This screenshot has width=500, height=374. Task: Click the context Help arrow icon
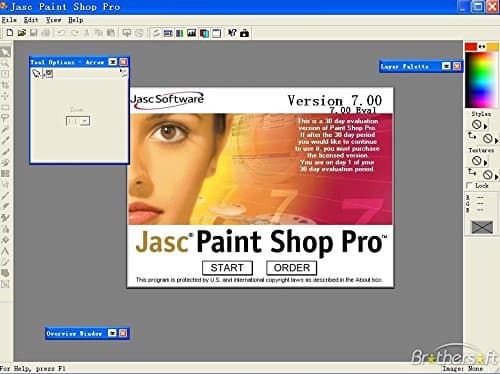232,33
